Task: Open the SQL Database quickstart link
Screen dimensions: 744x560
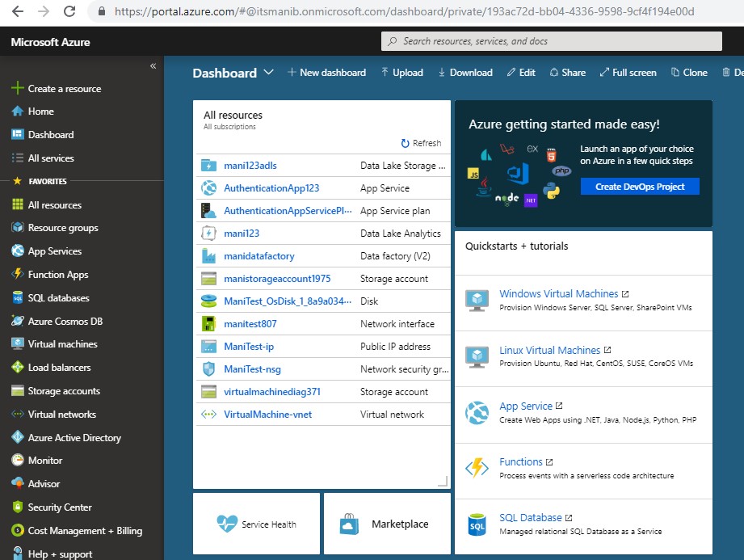Action: point(531,518)
